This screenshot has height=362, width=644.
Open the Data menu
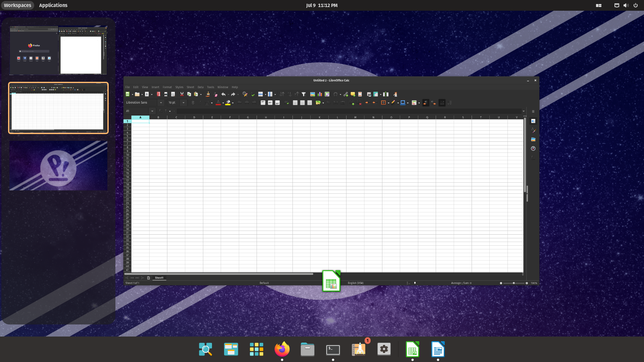point(201,87)
